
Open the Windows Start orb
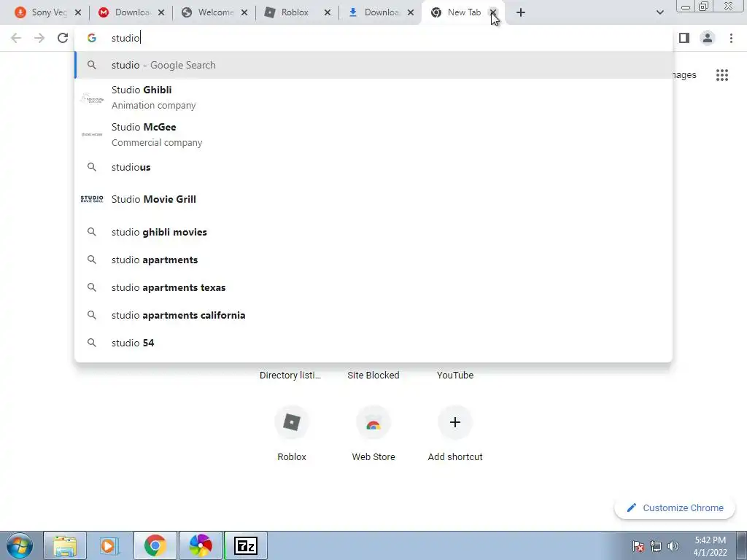tap(20, 545)
